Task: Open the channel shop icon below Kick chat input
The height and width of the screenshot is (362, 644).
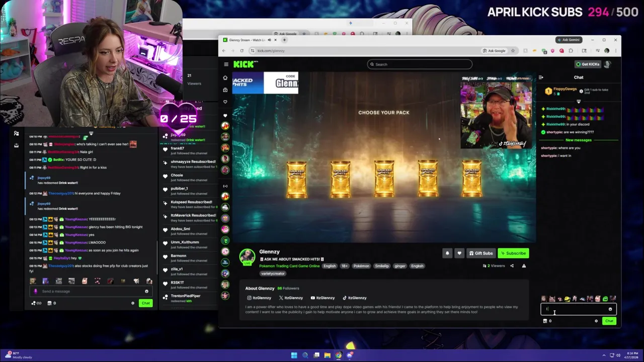Action: tap(545, 321)
